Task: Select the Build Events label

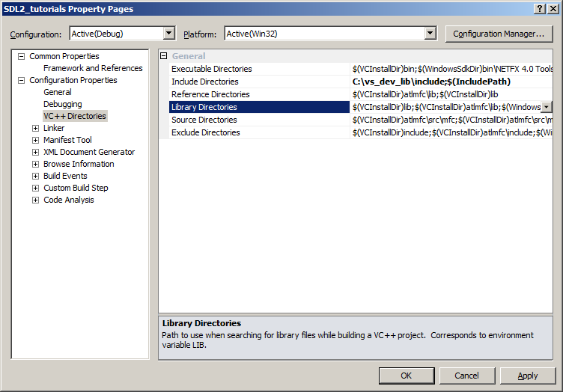Action: pos(65,176)
